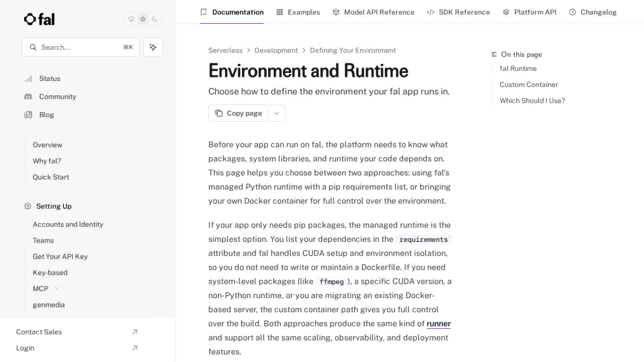
Task: Click the SDK Reference code icon
Action: coord(430,12)
